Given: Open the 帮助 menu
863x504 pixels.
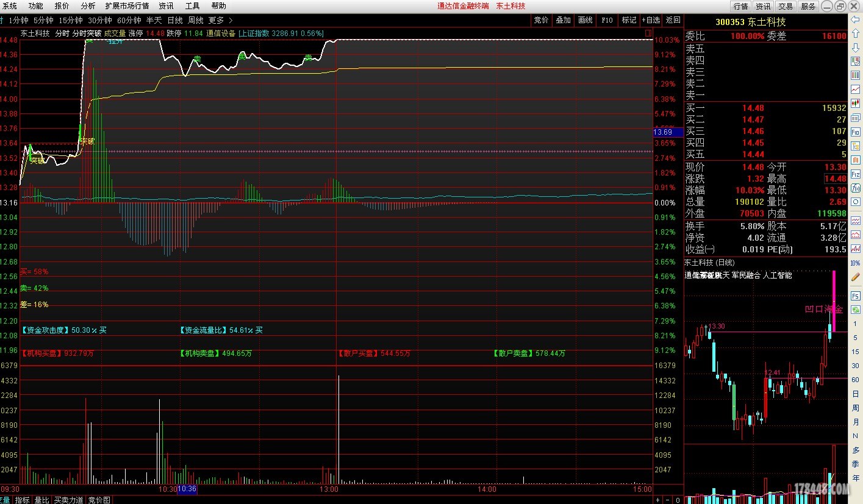Looking at the screenshot, I should pyautogui.click(x=218, y=5).
